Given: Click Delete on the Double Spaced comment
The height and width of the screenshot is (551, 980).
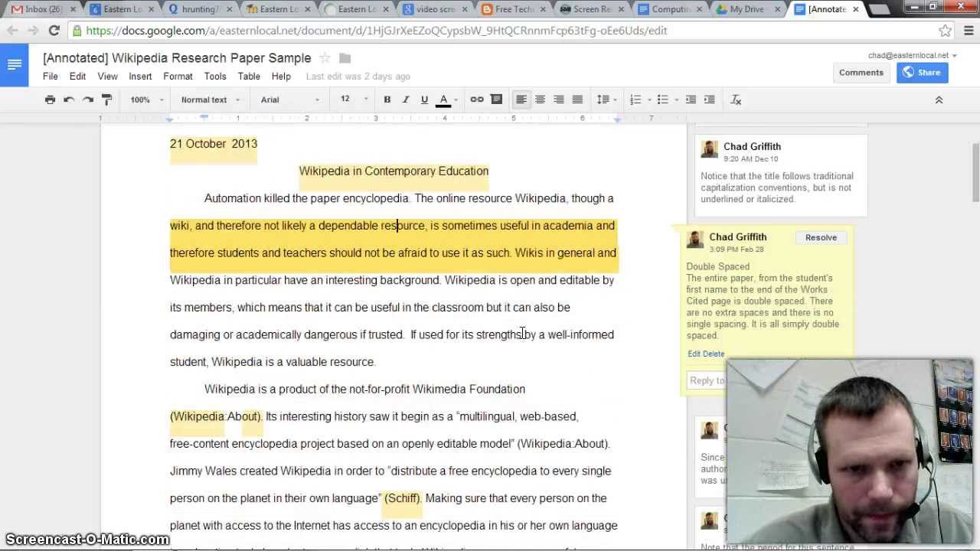Looking at the screenshot, I should click(713, 354).
